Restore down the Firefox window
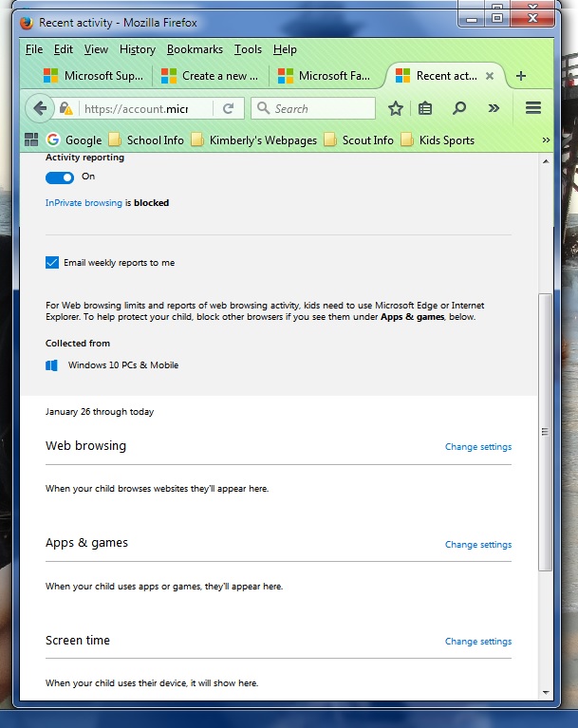578x728 pixels. (496, 19)
